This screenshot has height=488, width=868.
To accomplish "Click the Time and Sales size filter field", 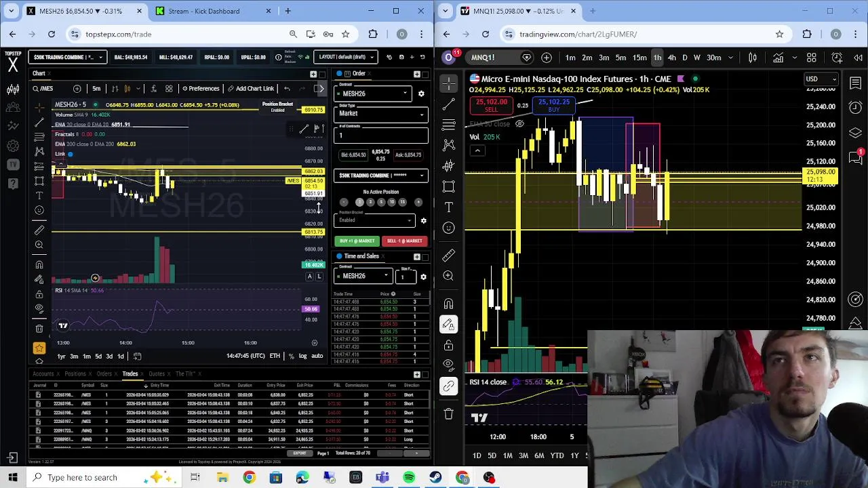I will pyautogui.click(x=406, y=276).
